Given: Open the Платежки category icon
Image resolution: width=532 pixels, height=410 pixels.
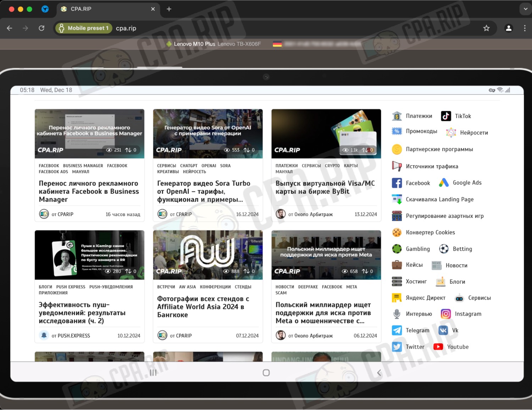Looking at the screenshot, I should click(397, 116).
